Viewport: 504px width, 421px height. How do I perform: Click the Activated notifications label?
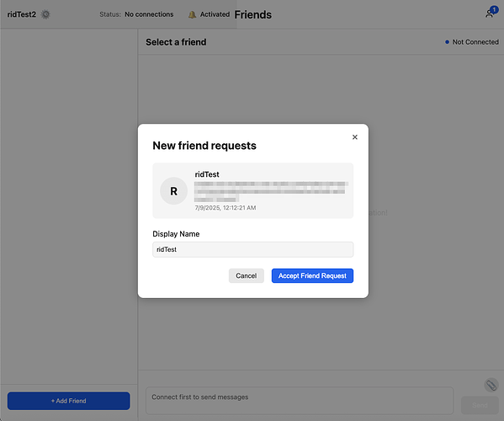point(215,14)
